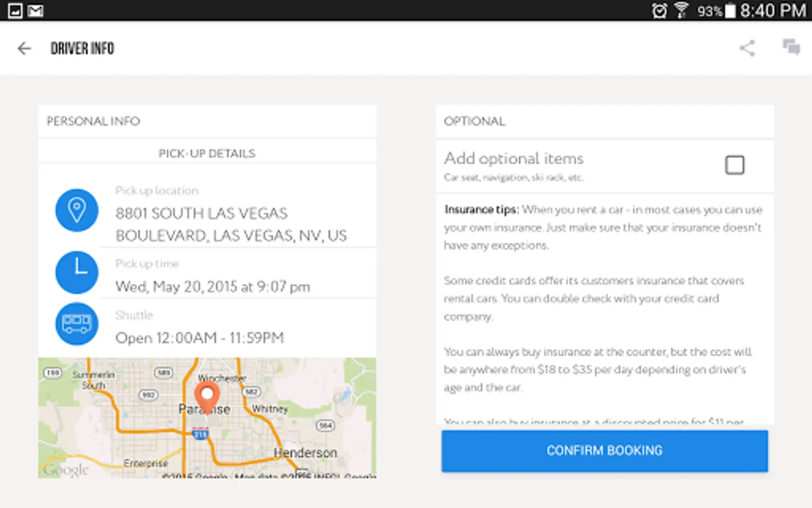
Task: Tap the 8:40 PM clock in status bar
Action: tap(773, 11)
